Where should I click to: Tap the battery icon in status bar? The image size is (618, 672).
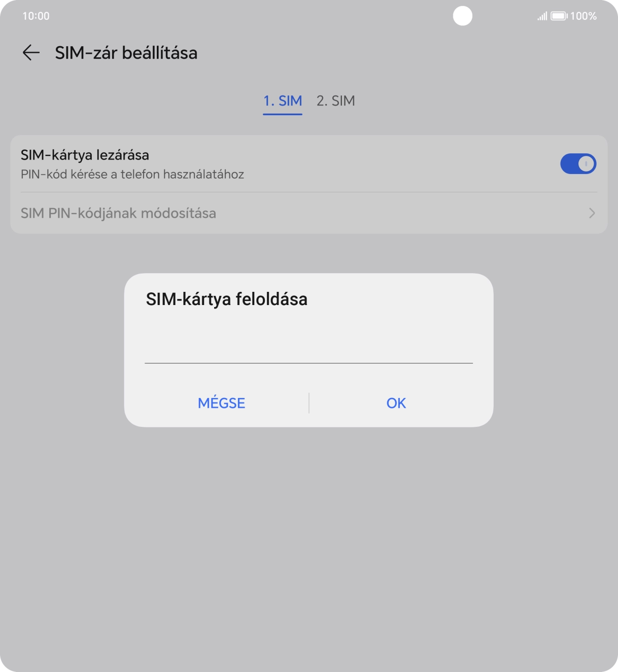(559, 16)
